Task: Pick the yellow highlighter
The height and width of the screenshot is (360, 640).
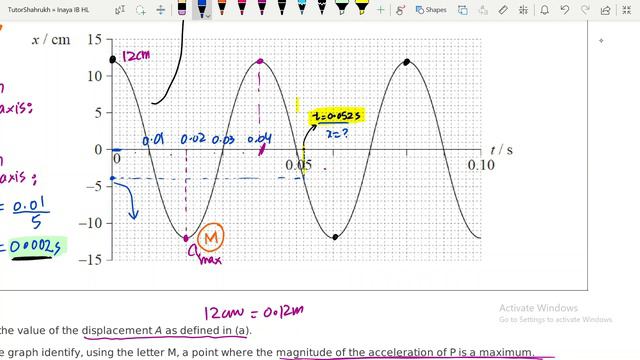Action: pos(362,7)
